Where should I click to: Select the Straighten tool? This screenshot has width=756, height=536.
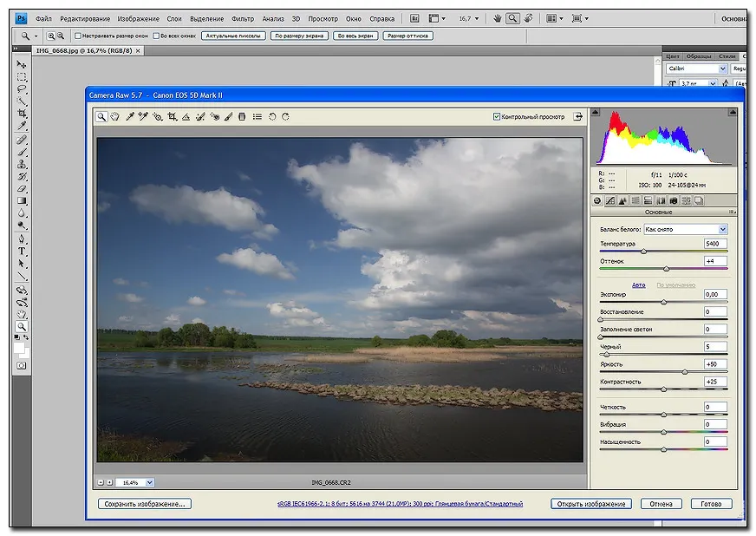[x=186, y=117]
